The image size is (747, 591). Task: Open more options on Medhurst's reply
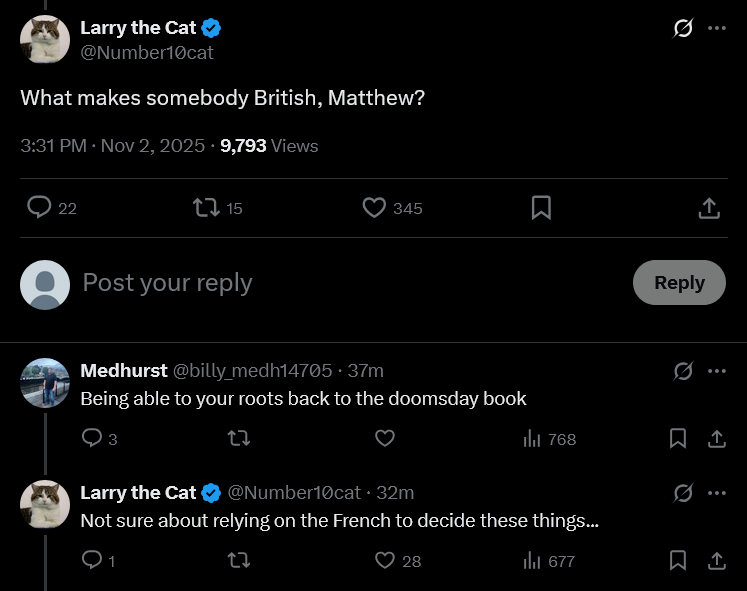716,371
